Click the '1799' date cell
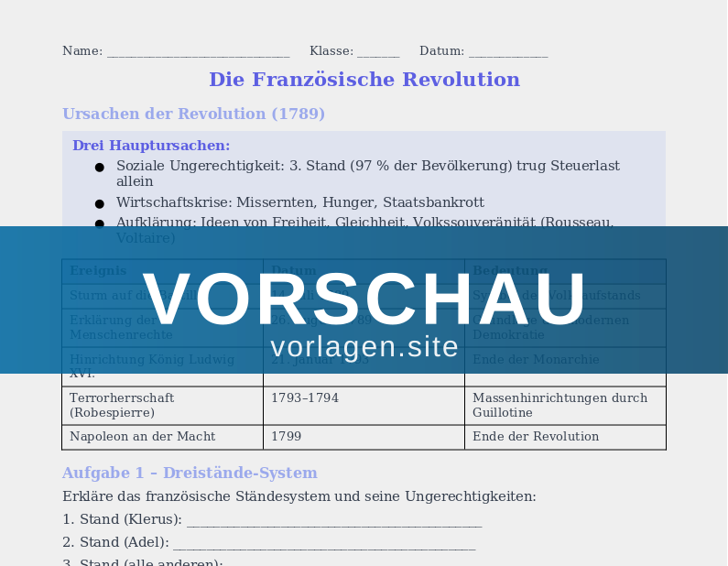The width and height of the screenshot is (728, 566). tap(364, 437)
